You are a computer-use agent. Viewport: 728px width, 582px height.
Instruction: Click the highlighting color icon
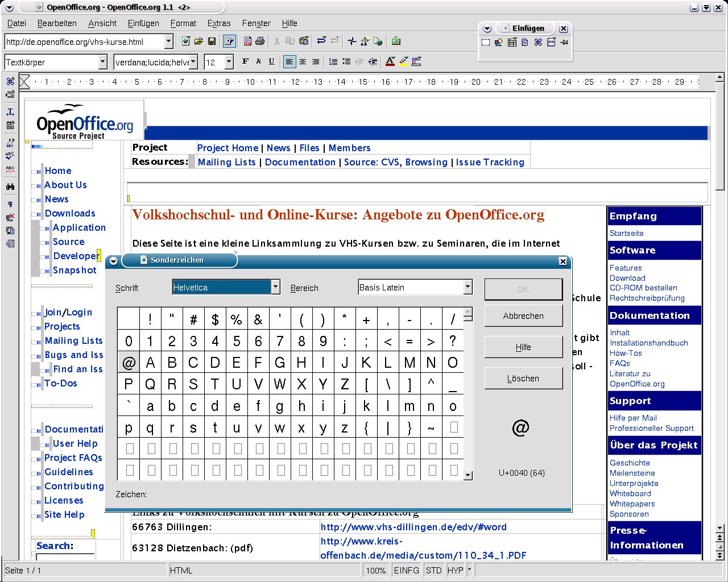coord(403,62)
